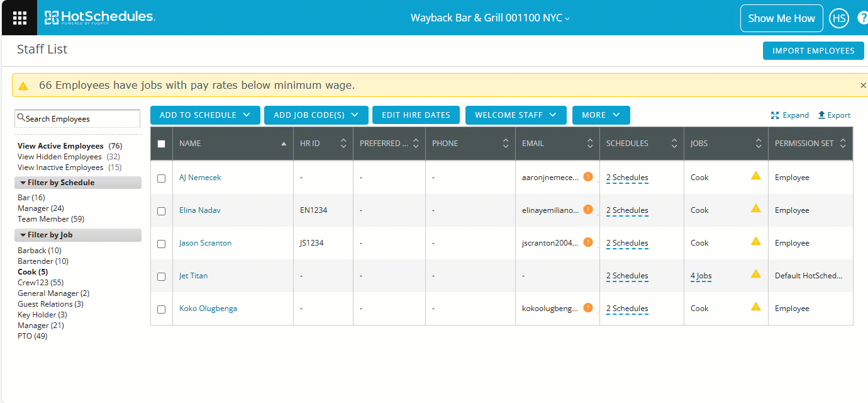Check the box for Jason Scranton
The image size is (868, 403).
pyautogui.click(x=162, y=244)
